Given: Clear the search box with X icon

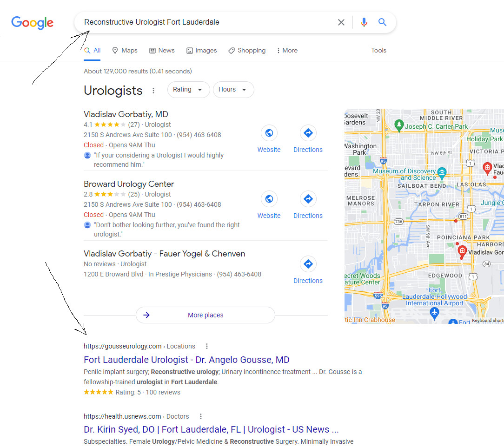Looking at the screenshot, I should pos(341,22).
